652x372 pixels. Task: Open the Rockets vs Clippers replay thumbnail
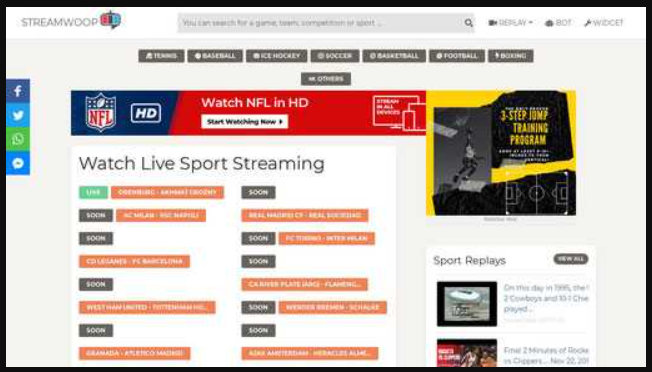467,352
